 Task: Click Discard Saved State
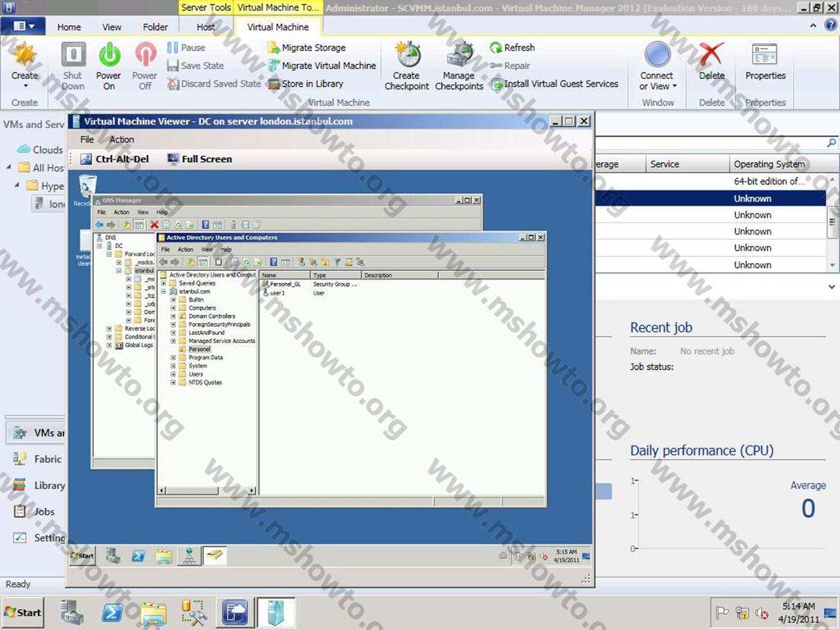(x=214, y=83)
